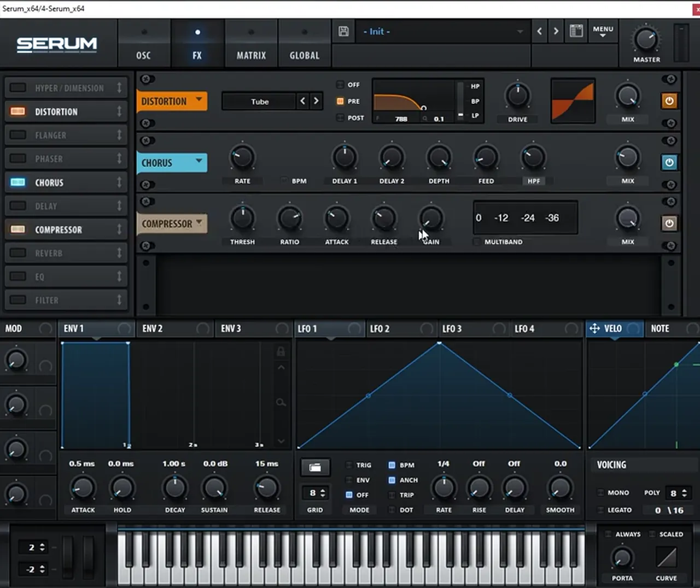The image size is (700, 588).
Task: Change the LFO grid size stepper
Action: [x=323, y=493]
